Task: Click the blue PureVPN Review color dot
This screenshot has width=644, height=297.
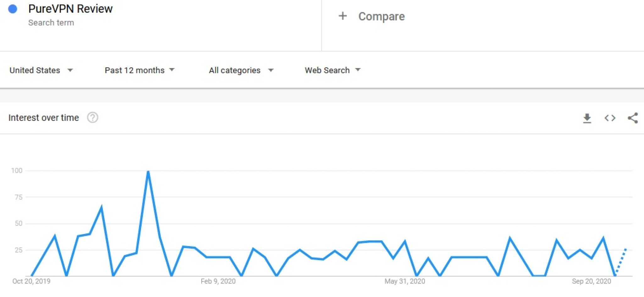Action: (13, 9)
